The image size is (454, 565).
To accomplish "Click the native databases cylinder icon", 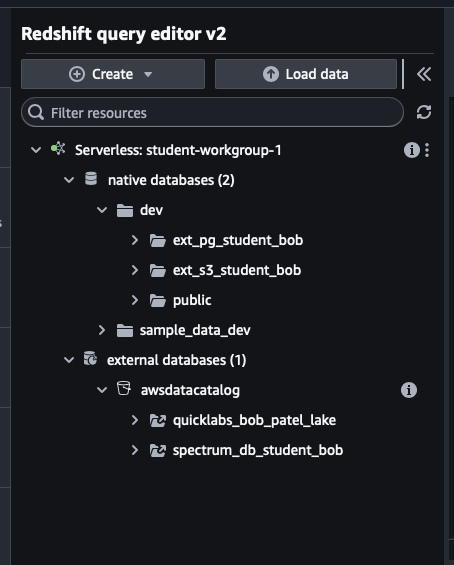I will [91, 179].
